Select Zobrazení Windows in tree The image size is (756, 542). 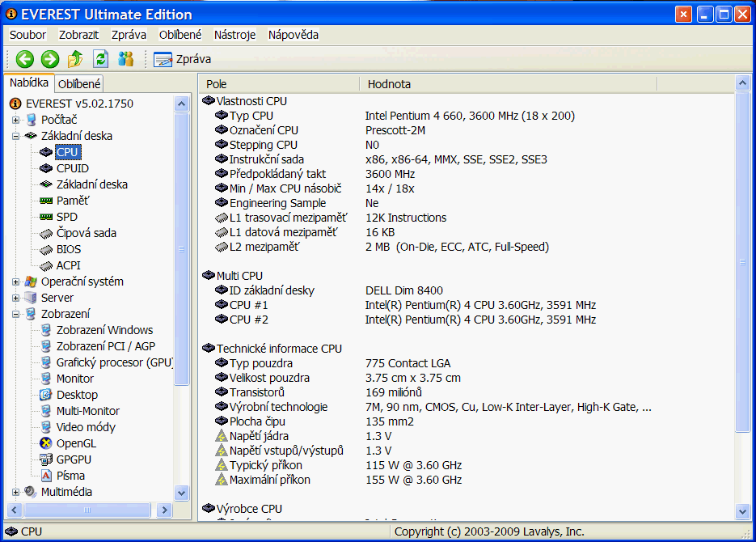(104, 330)
